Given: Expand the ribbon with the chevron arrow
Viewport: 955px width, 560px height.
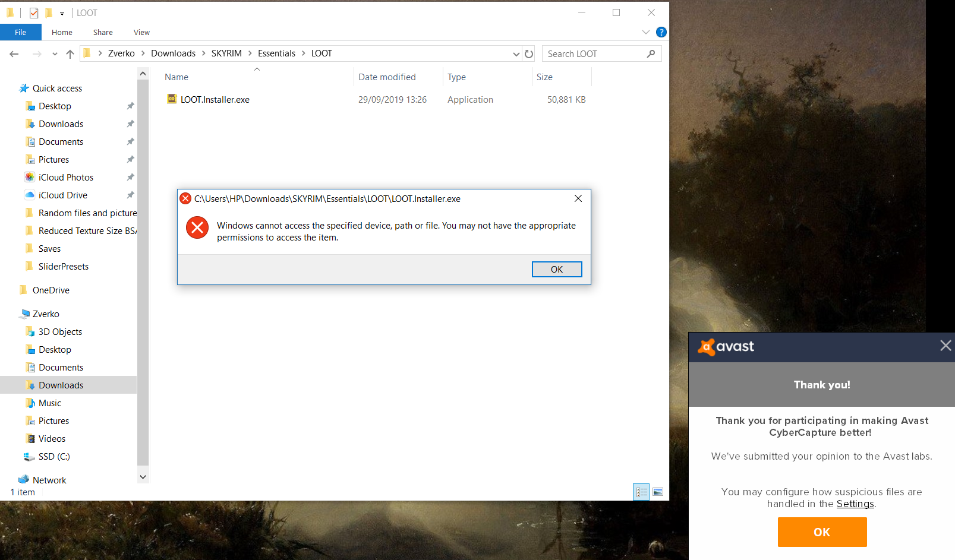Looking at the screenshot, I should point(646,32).
